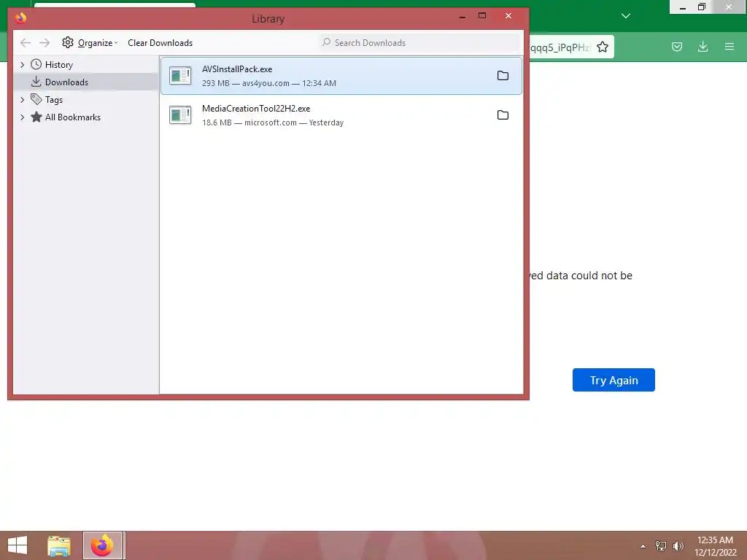Viewport: 747px width, 560px height.
Task: Open File Explorer from the taskbar
Action: (59, 545)
